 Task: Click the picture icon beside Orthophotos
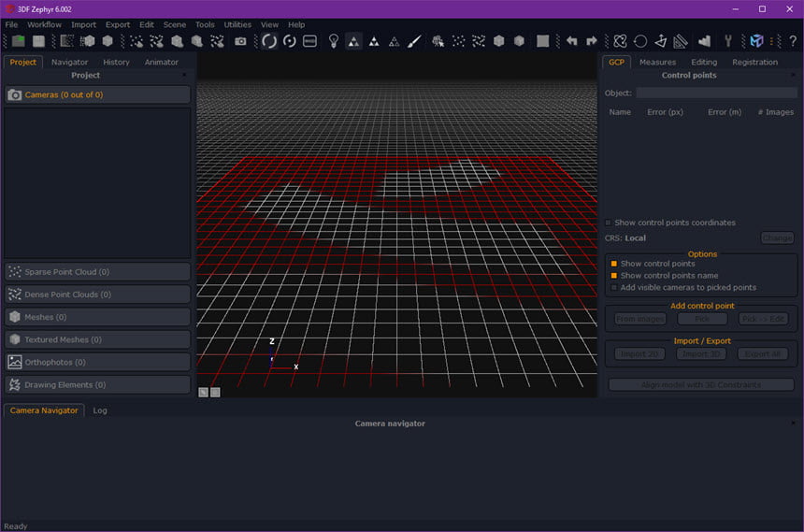15,362
